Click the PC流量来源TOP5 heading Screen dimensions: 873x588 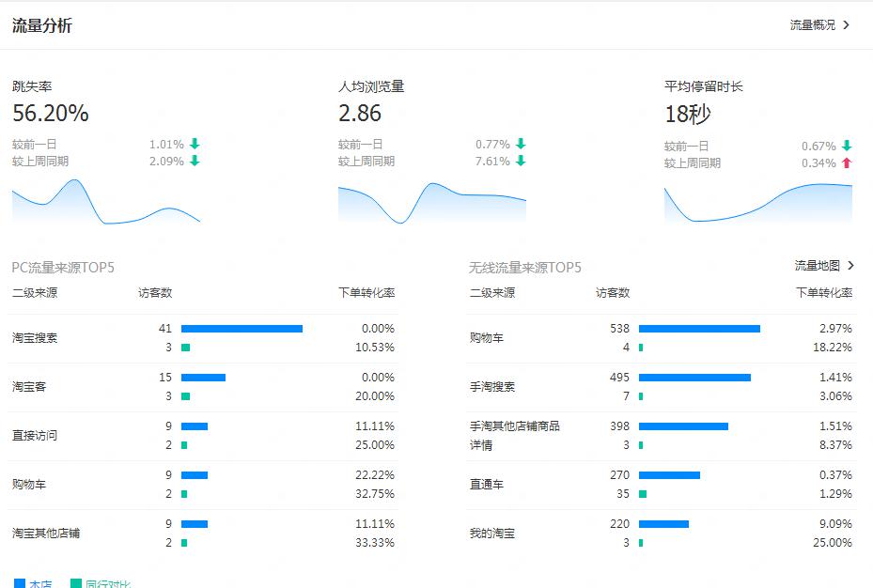(63, 268)
